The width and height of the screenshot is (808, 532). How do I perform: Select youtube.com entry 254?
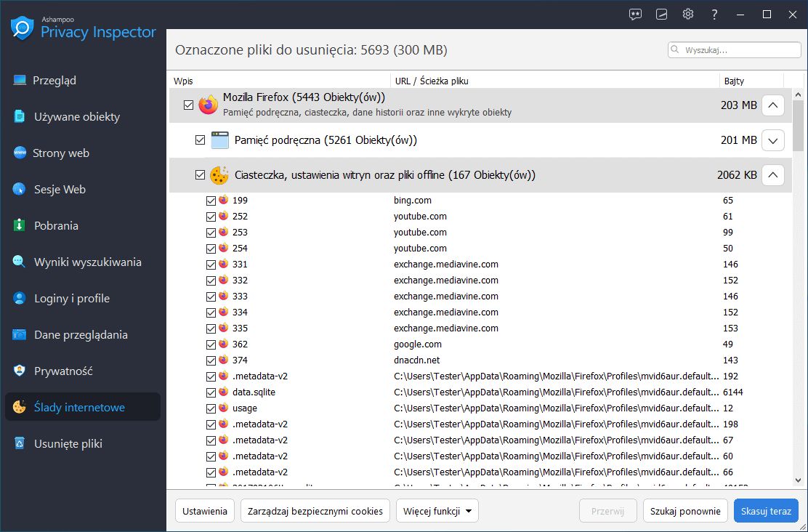(480, 249)
